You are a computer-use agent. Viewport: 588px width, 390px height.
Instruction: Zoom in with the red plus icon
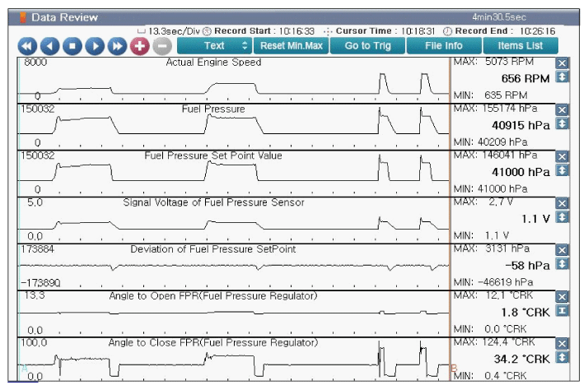pos(139,46)
